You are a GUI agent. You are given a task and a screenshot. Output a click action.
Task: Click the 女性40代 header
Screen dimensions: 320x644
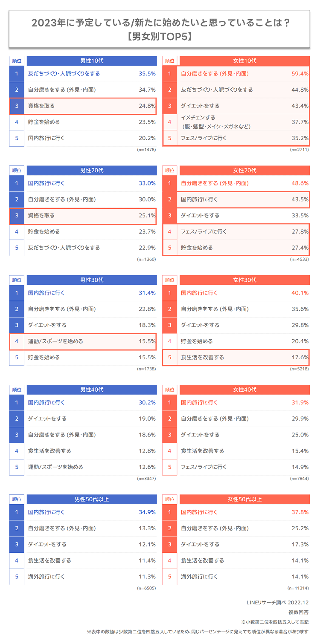tap(244, 390)
